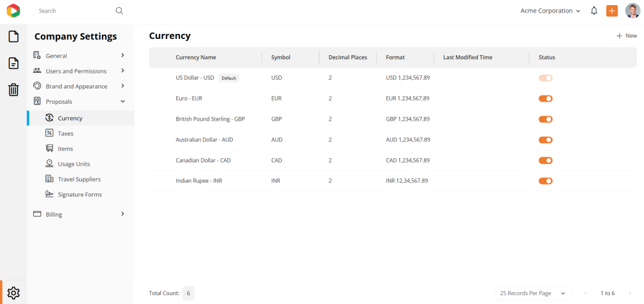Image resolution: width=644 pixels, height=304 pixels.
Task: Turn off the Australian Dollar toggle
Action: click(x=545, y=140)
